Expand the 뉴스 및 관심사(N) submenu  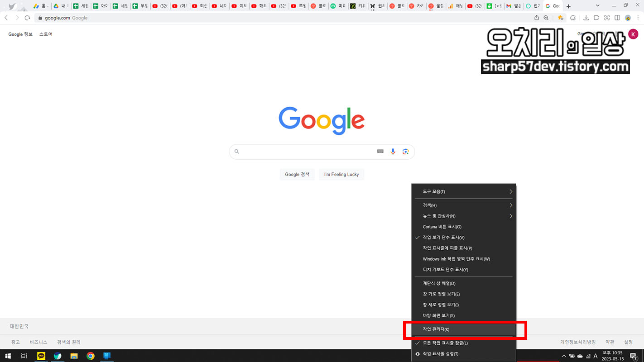[x=464, y=216]
